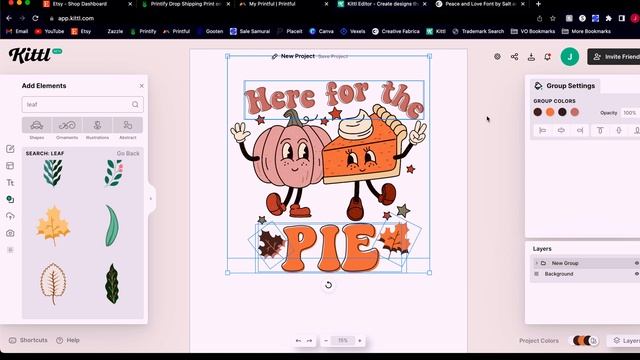
Task: Open the notifications bell icon
Action: click(x=548, y=57)
